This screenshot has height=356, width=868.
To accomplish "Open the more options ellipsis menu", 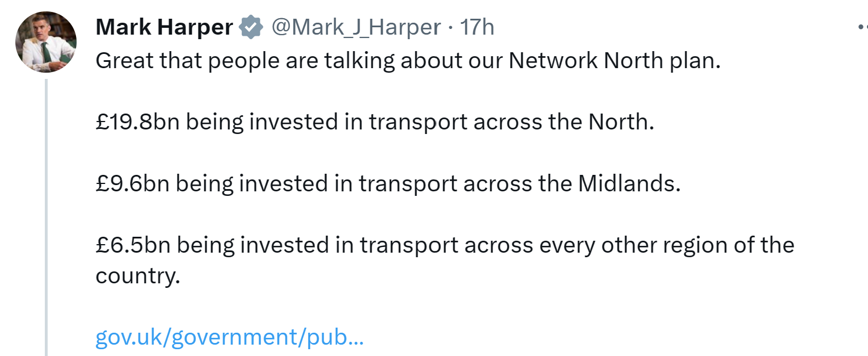I will (862, 27).
